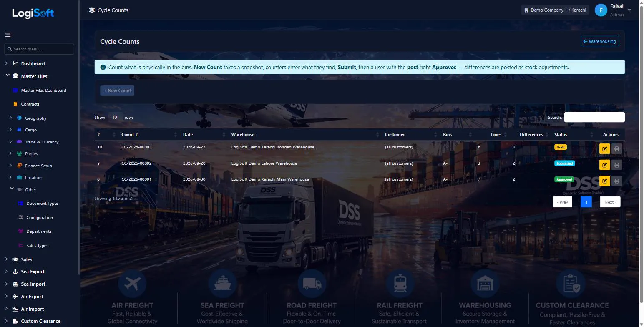This screenshot has width=644, height=327.
Task: Edit cycle count CC-2026-00001
Action: [x=605, y=181]
